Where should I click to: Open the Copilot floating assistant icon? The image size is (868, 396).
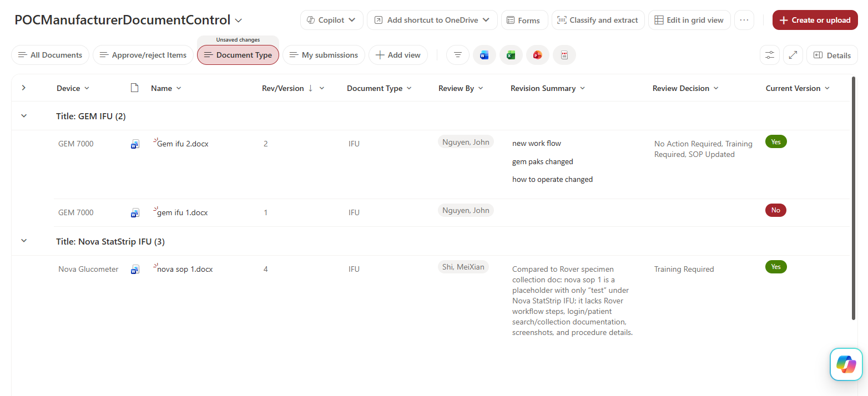click(846, 364)
